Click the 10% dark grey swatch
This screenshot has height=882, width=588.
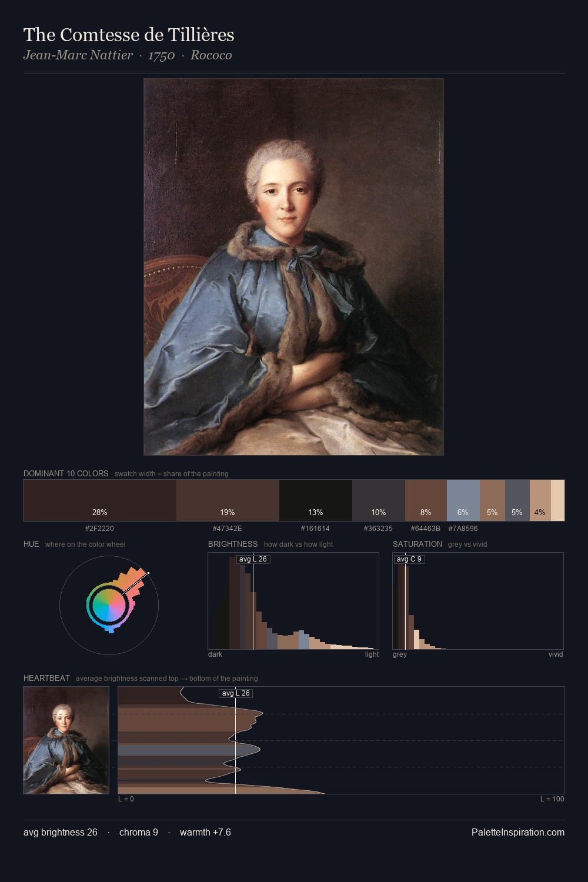tap(379, 500)
